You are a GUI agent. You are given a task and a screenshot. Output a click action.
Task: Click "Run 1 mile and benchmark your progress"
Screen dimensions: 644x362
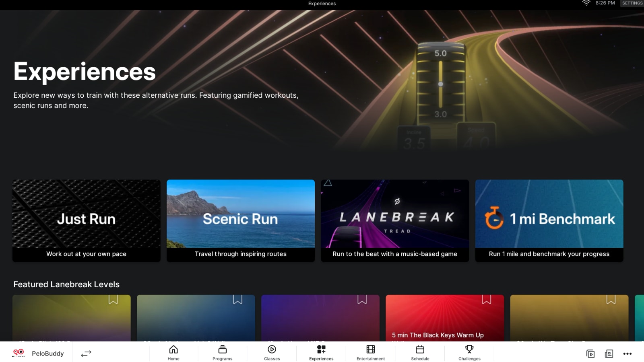(549, 254)
